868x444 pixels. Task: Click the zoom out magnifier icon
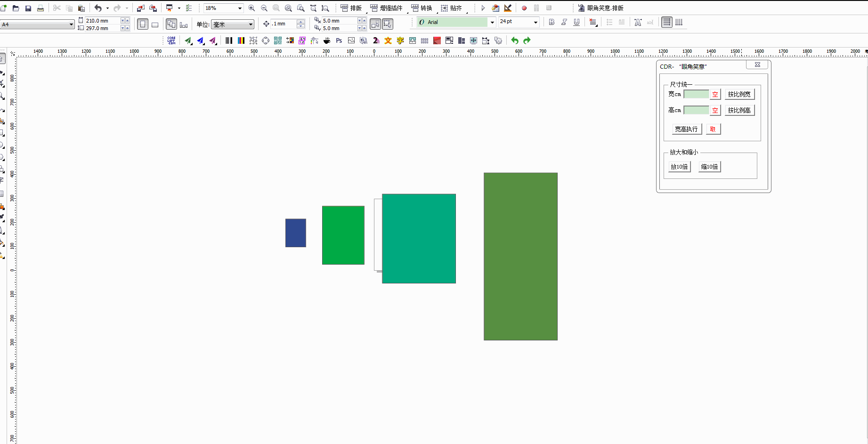point(264,8)
